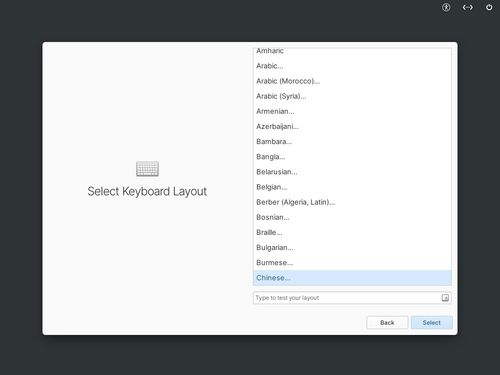The width and height of the screenshot is (500, 375).
Task: Pick the Bangla... keyboard layout
Action: tap(352, 157)
